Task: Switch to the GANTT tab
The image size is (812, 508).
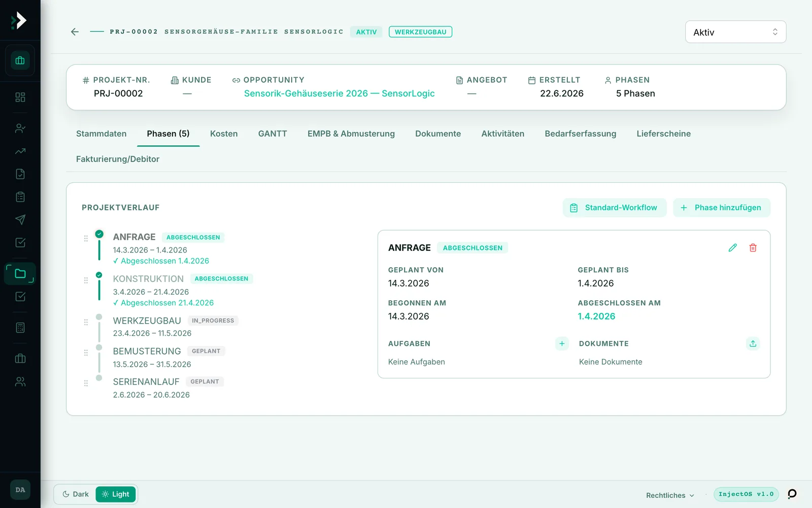Action: pos(273,134)
